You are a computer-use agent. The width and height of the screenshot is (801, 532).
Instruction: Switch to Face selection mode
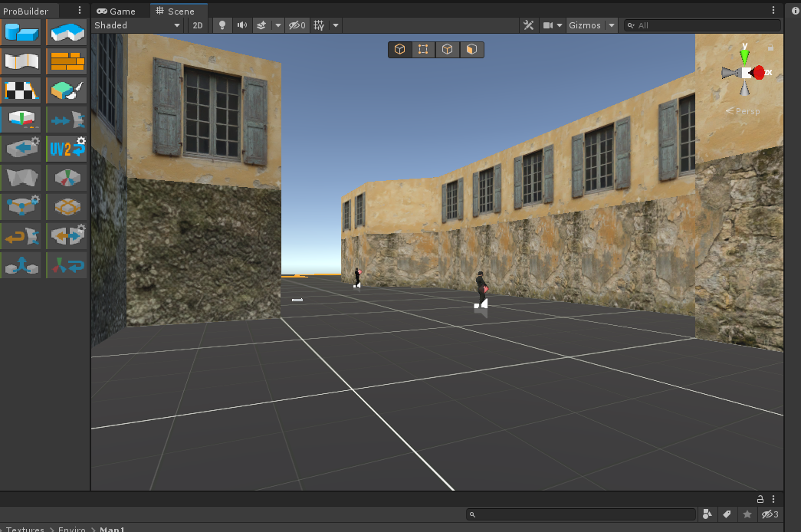click(x=471, y=49)
